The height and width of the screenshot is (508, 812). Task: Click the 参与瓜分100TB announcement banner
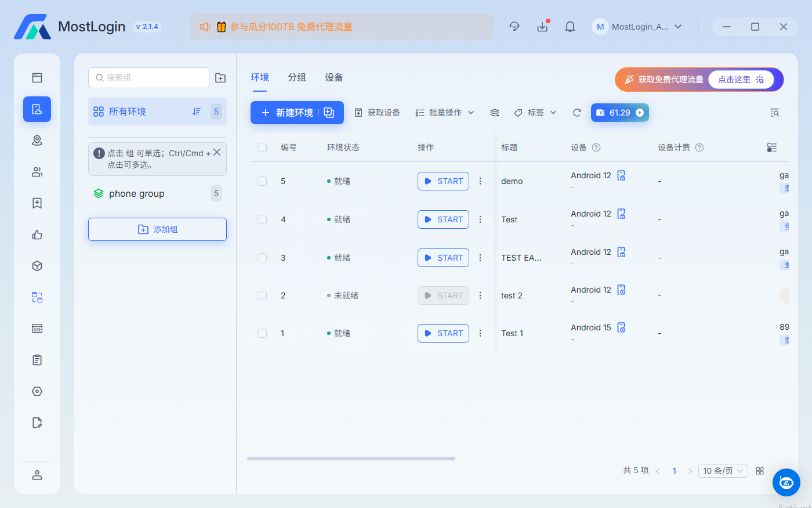point(342,27)
